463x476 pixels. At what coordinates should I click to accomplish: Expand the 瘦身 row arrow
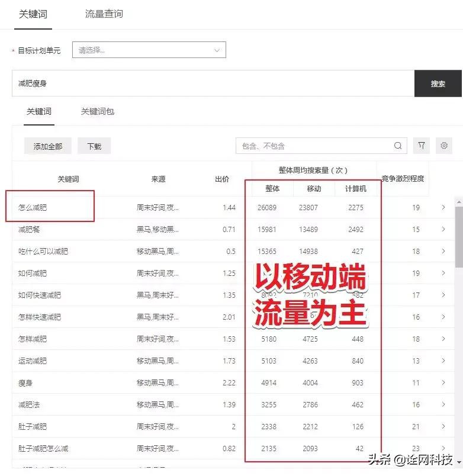(443, 382)
